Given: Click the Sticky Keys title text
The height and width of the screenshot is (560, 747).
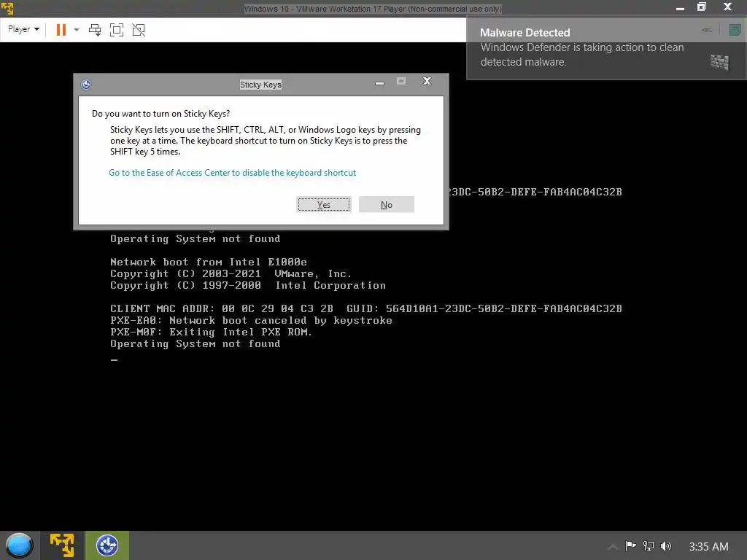Looking at the screenshot, I should click(x=260, y=85).
